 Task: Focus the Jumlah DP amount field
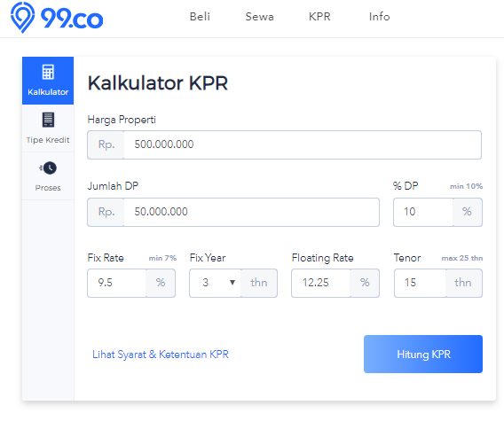(x=251, y=212)
